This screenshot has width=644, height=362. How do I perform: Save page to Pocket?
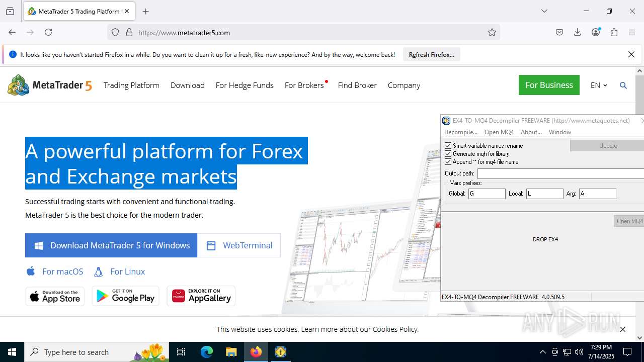tap(559, 32)
